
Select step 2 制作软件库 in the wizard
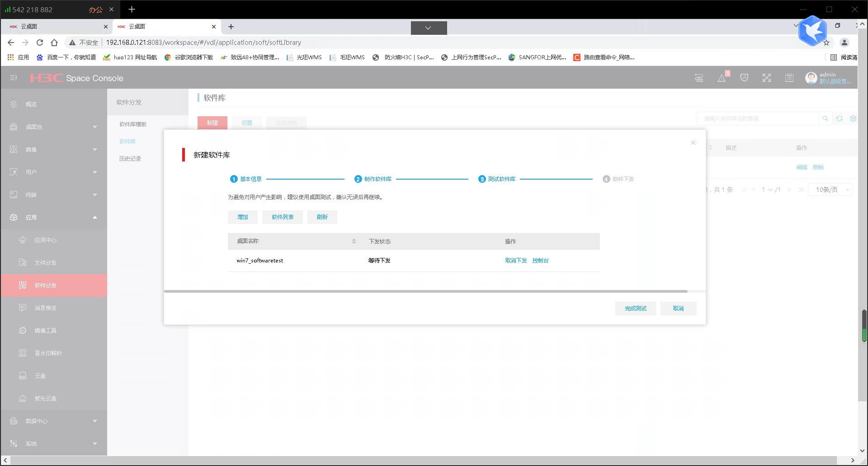click(373, 179)
